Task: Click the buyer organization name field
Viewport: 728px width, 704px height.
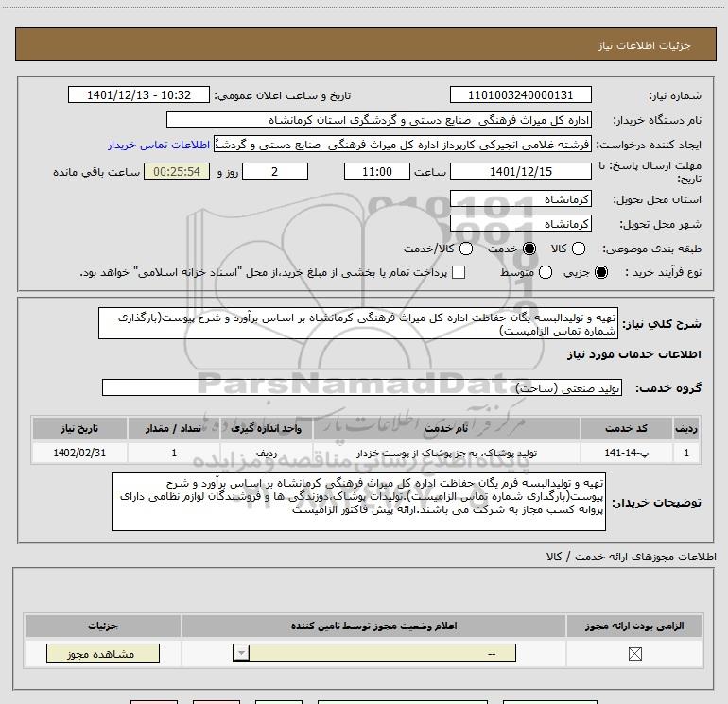Action: [x=379, y=120]
